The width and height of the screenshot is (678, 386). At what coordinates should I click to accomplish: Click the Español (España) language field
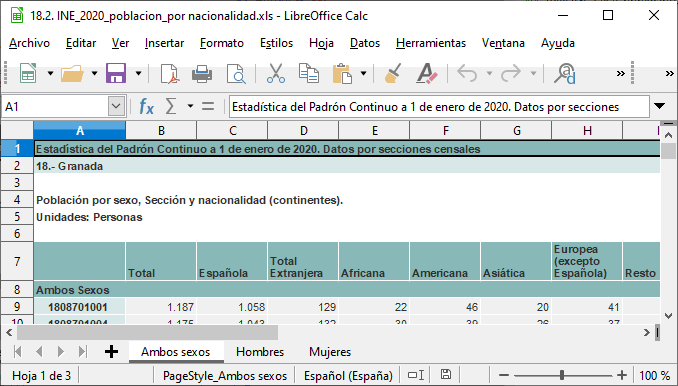348,375
